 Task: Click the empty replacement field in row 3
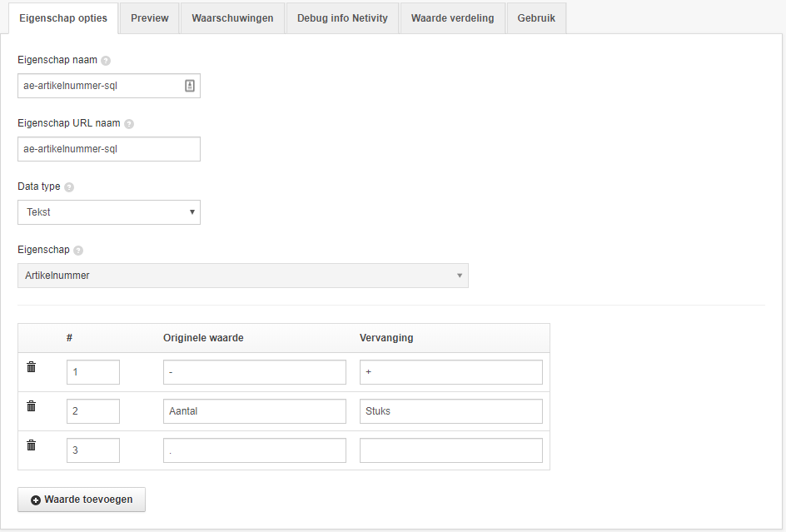click(451, 450)
